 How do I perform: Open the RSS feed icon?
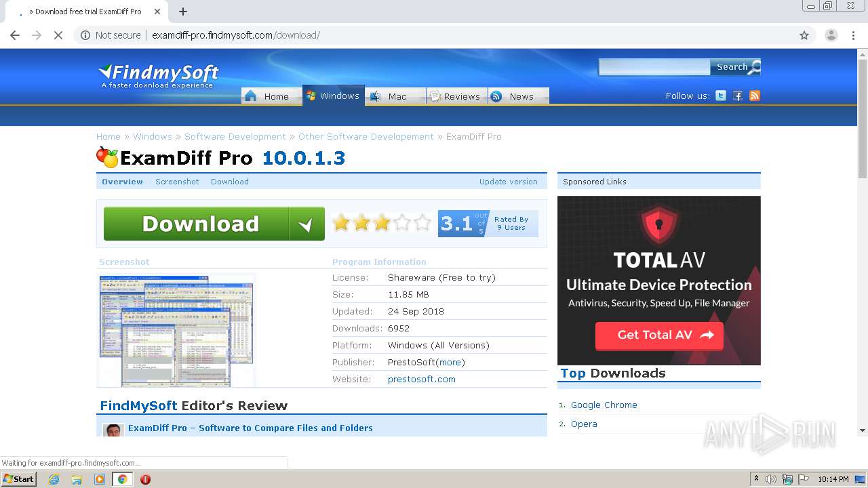tap(755, 96)
